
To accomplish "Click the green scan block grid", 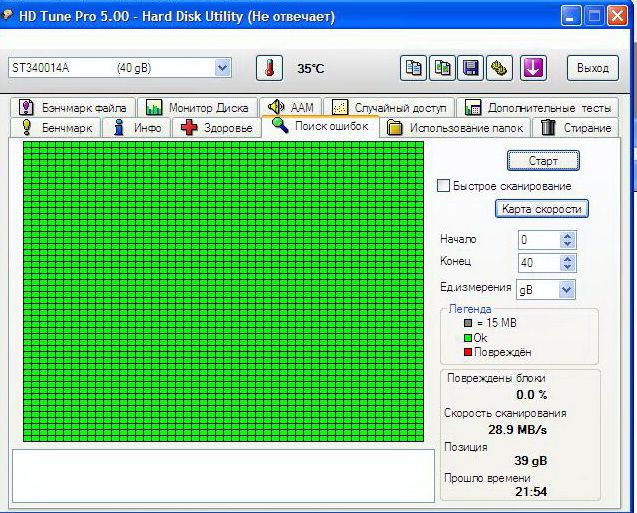I will pos(223,291).
